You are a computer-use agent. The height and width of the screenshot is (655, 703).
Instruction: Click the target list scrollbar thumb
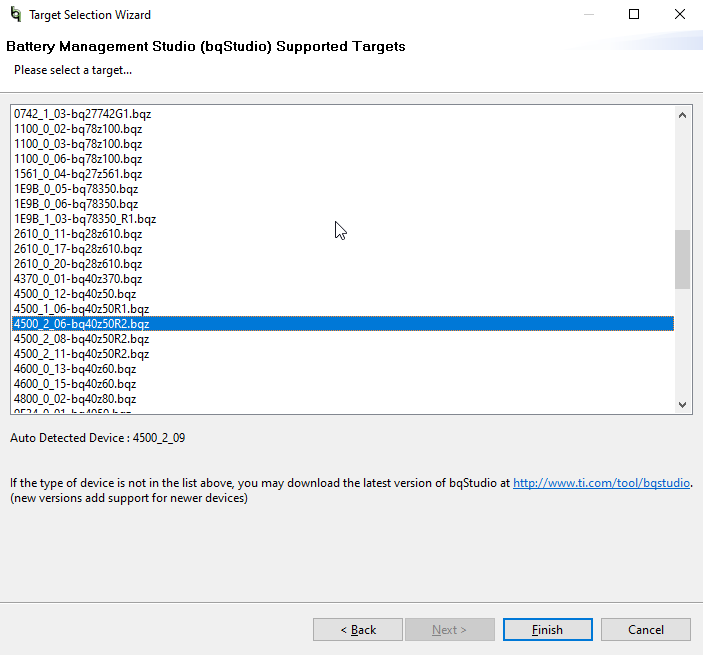(x=682, y=260)
